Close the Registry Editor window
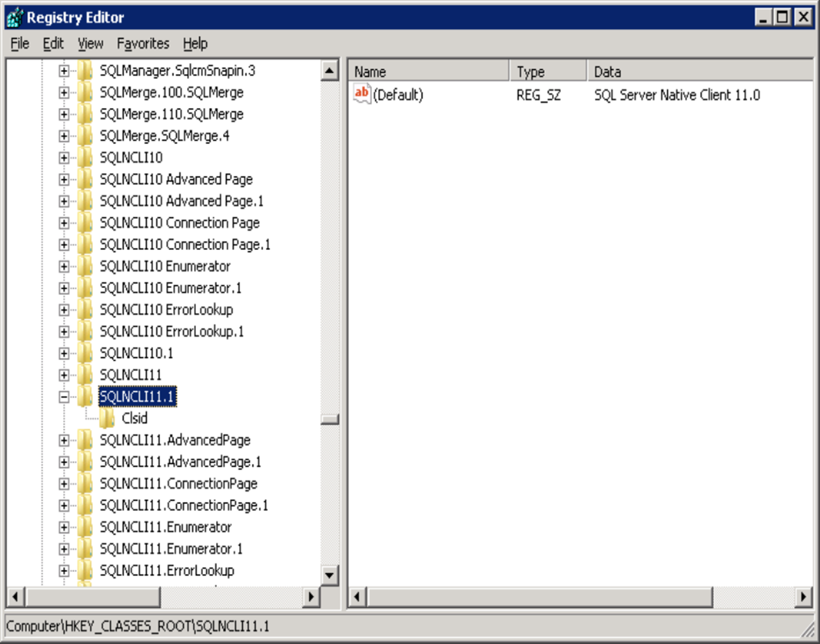The image size is (820, 644). coord(803,17)
